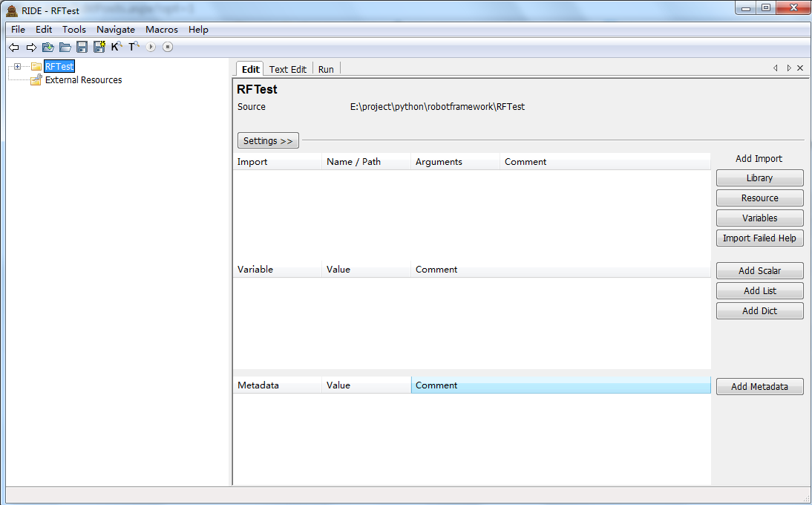
Task: Open the Help menu
Action: [198, 30]
